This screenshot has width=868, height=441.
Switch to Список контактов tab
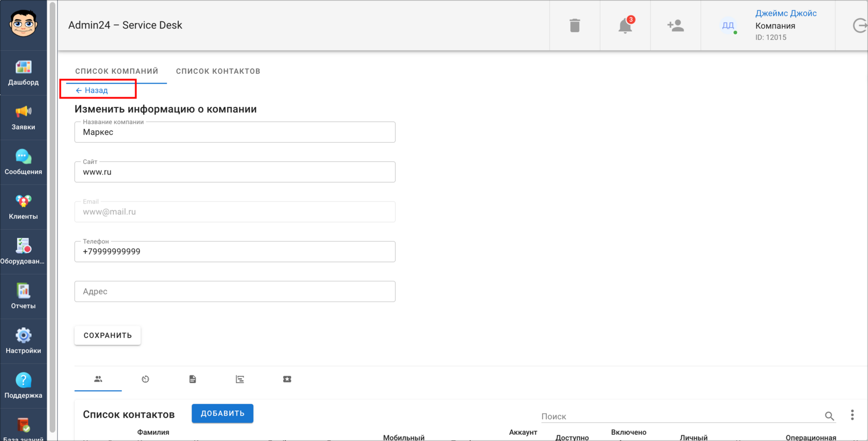218,71
